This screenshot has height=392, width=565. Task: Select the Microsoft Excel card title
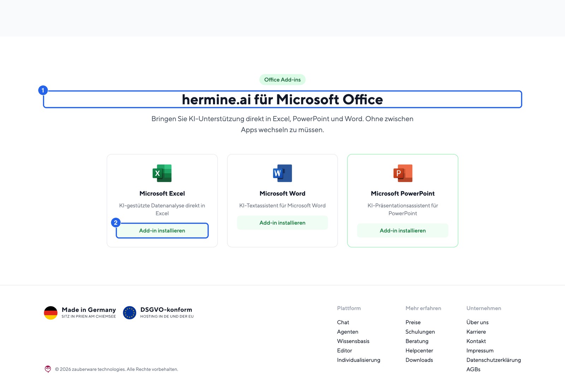162,193
